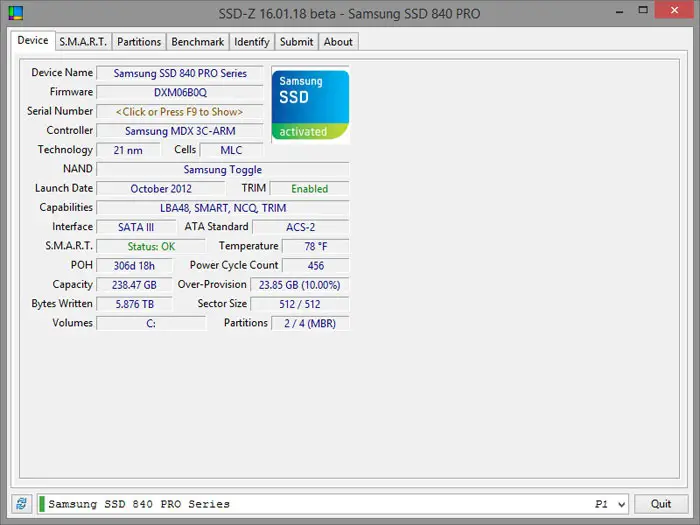
Task: Click the NAND value 'Samsung Toggle'
Action: pyautogui.click(x=223, y=170)
